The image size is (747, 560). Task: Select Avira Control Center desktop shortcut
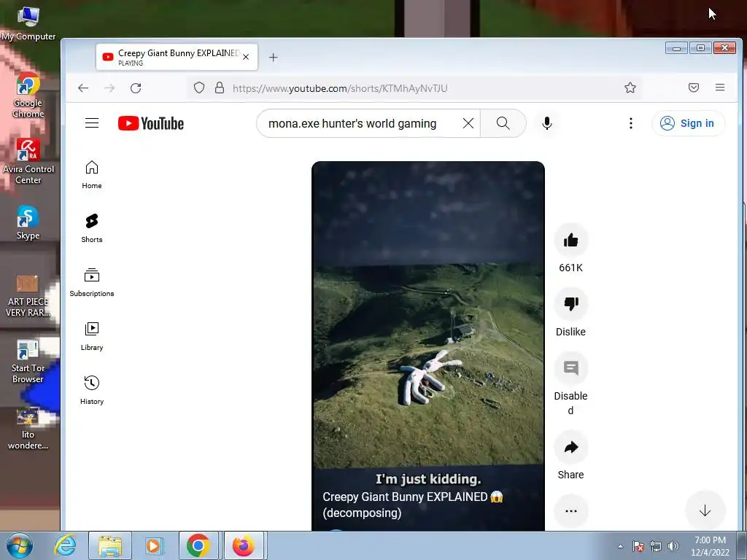(x=28, y=162)
